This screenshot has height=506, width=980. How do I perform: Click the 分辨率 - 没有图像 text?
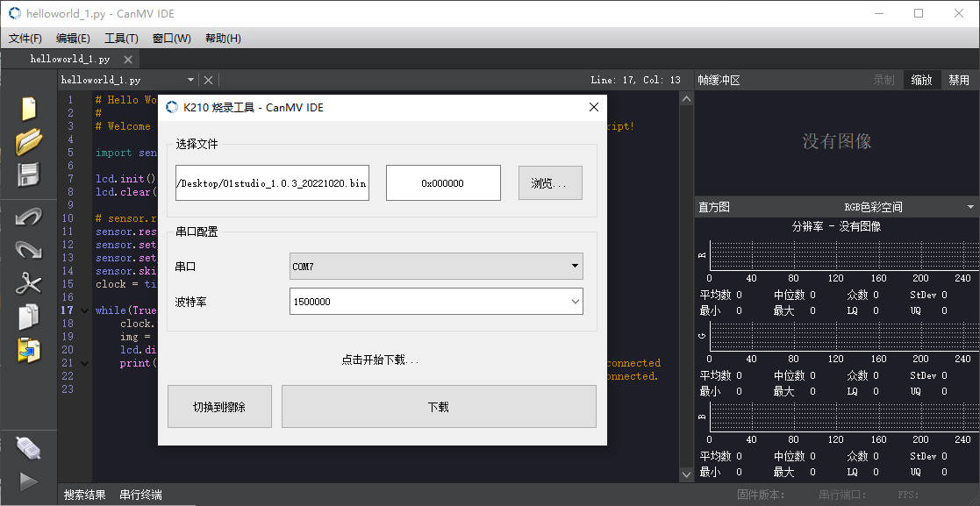[836, 226]
